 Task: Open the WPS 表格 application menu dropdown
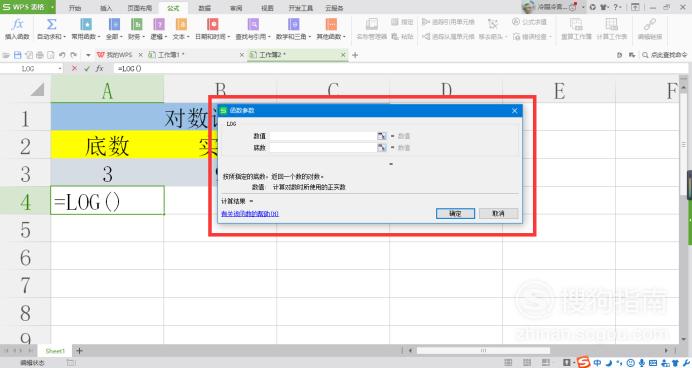[x=53, y=7]
